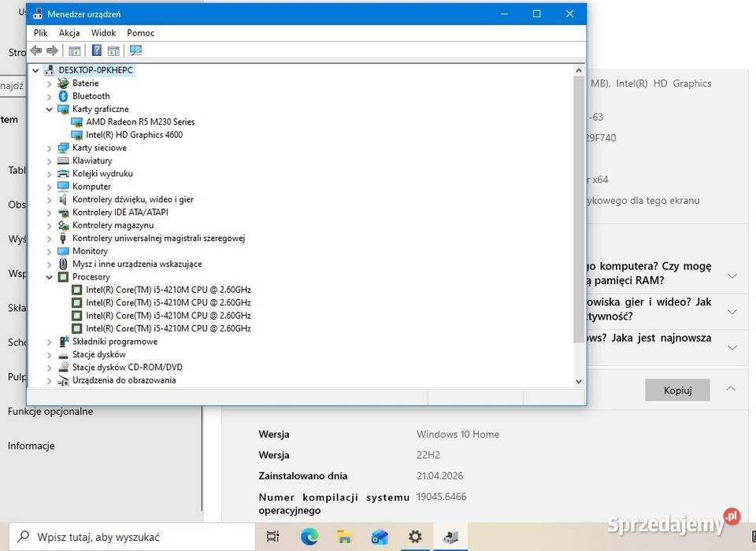Click the device tree scroll down arrow
Image resolution: width=756 pixels, height=551 pixels.
579,381
